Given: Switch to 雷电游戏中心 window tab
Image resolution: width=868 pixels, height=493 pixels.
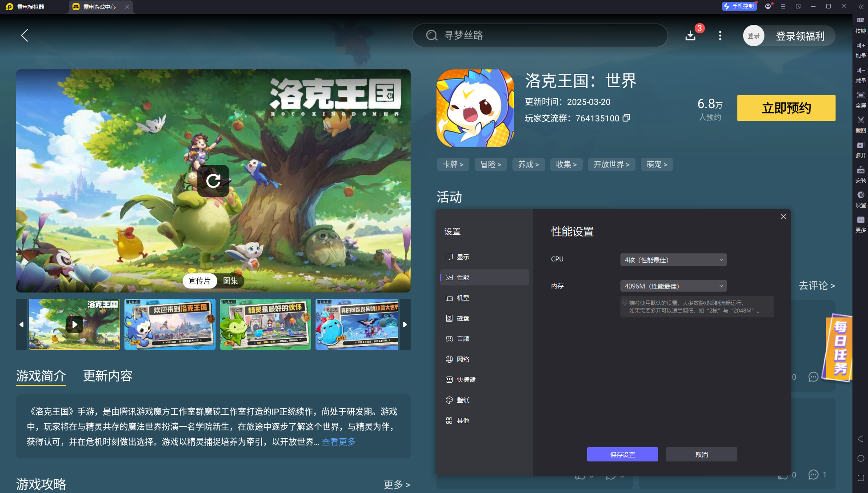Looking at the screenshot, I should [100, 7].
